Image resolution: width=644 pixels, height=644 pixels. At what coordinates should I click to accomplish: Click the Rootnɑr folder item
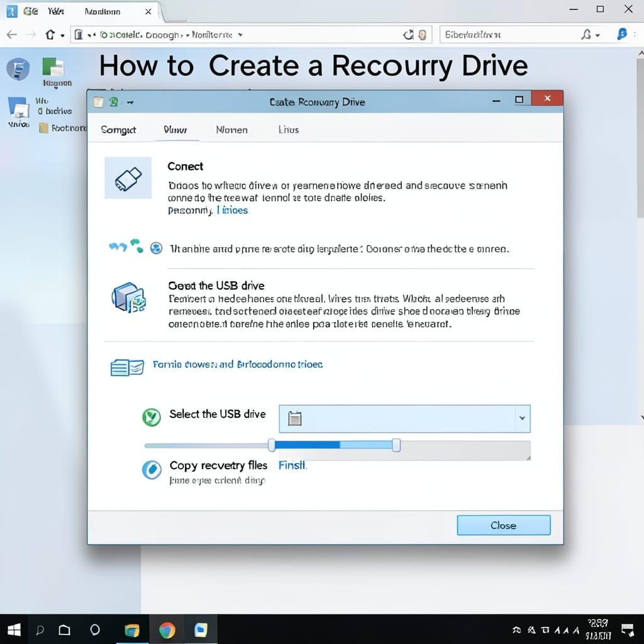(x=63, y=128)
